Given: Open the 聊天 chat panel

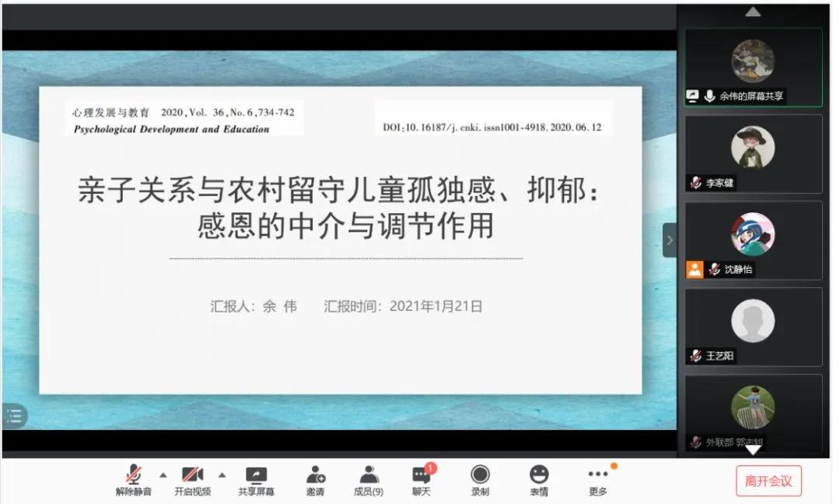Looking at the screenshot, I should tap(421, 480).
